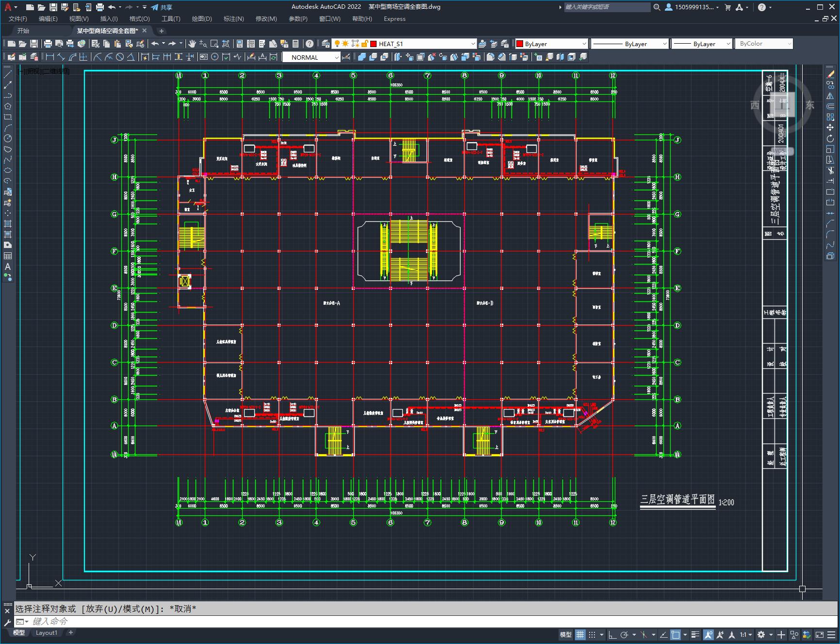Select the Pan hand tool
840x644 pixels.
pos(192,44)
